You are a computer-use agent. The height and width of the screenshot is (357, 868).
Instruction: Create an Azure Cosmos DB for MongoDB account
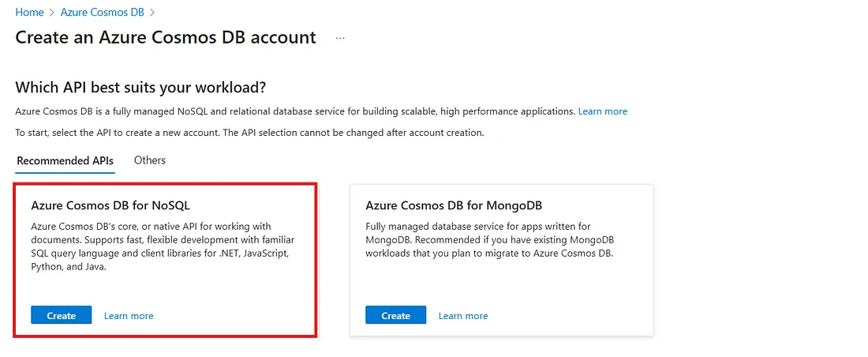point(396,315)
